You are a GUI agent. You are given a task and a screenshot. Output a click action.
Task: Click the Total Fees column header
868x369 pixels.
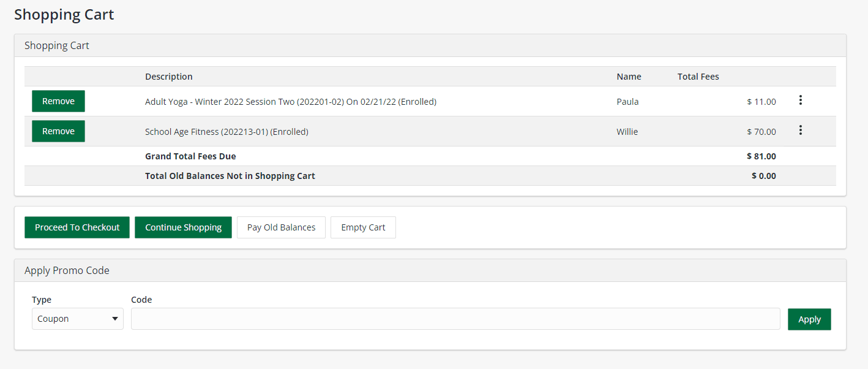click(x=698, y=77)
